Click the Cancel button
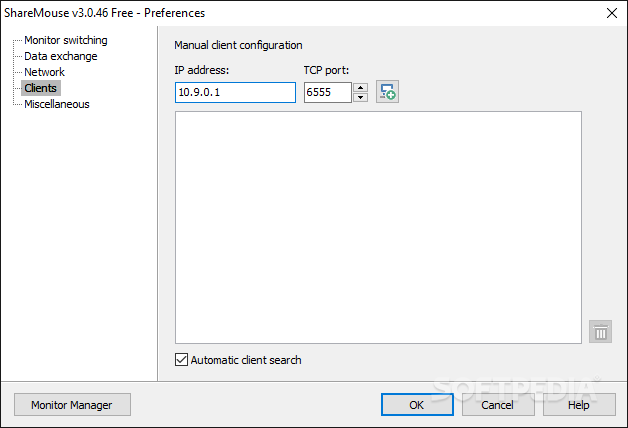Screen dimensions: 628x428 click(497, 405)
